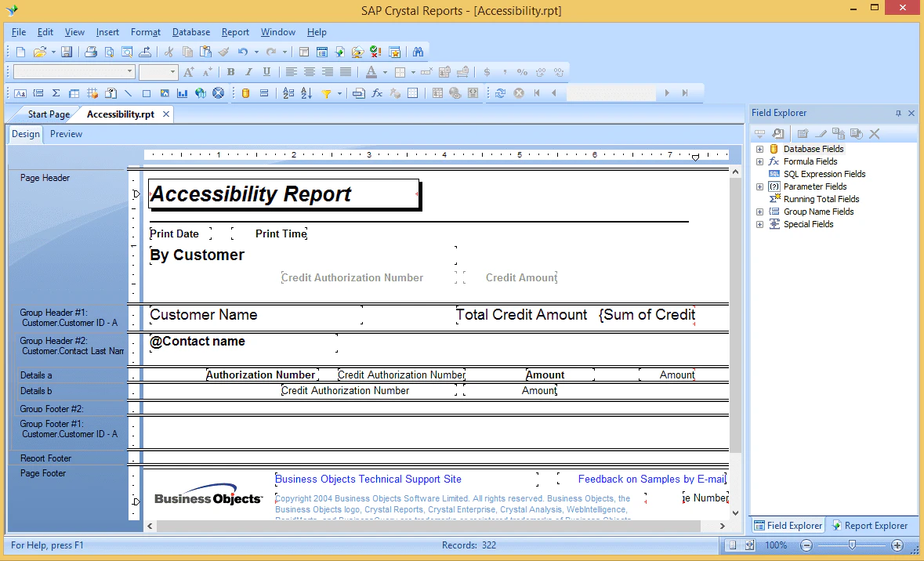Insert a text object with the Aa icon

click(20, 93)
